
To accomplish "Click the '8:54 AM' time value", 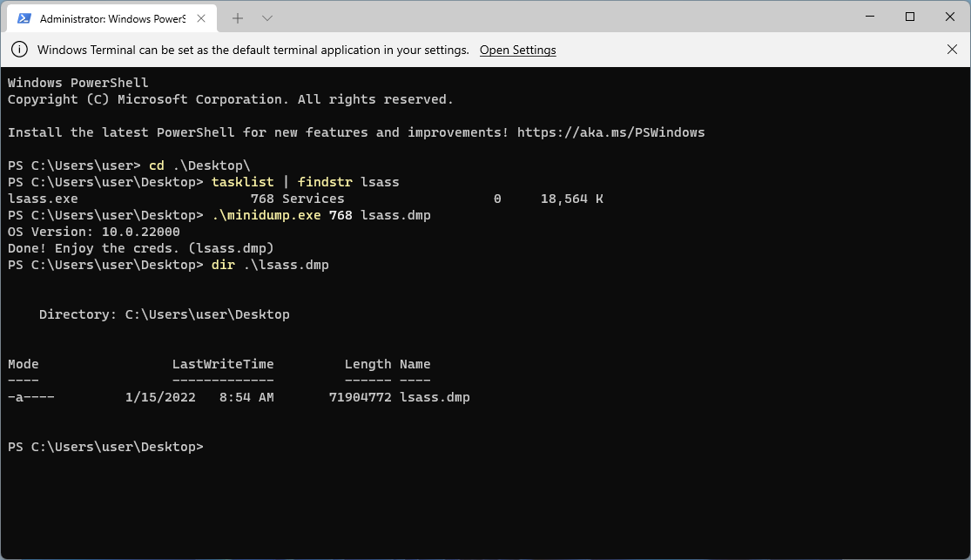I will pos(246,397).
